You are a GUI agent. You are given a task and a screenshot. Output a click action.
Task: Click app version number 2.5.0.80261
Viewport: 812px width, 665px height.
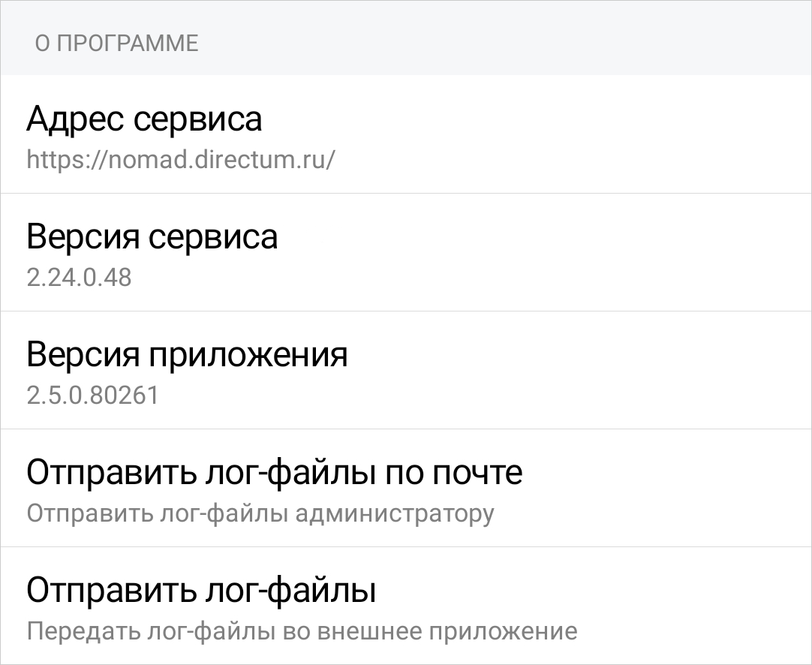92,396
